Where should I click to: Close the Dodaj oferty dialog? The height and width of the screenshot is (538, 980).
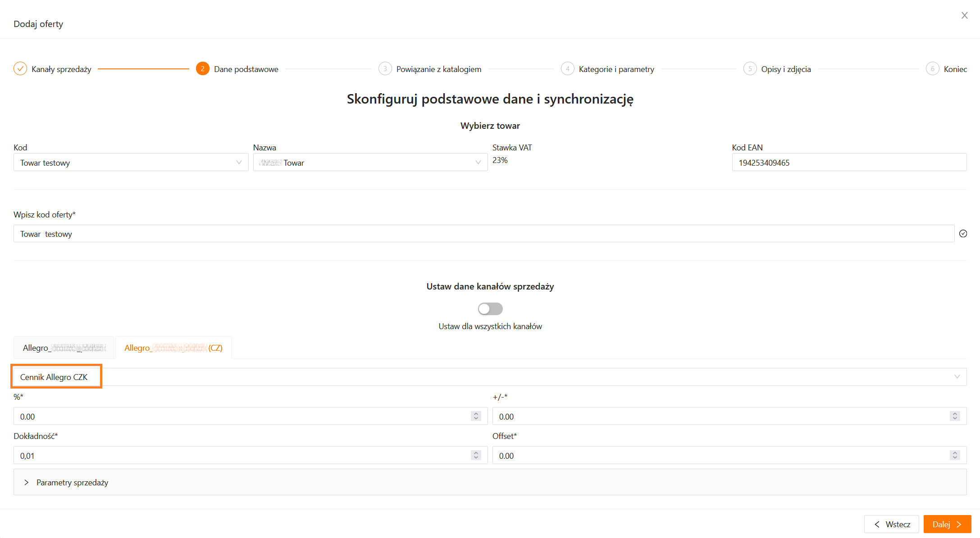[x=964, y=15]
